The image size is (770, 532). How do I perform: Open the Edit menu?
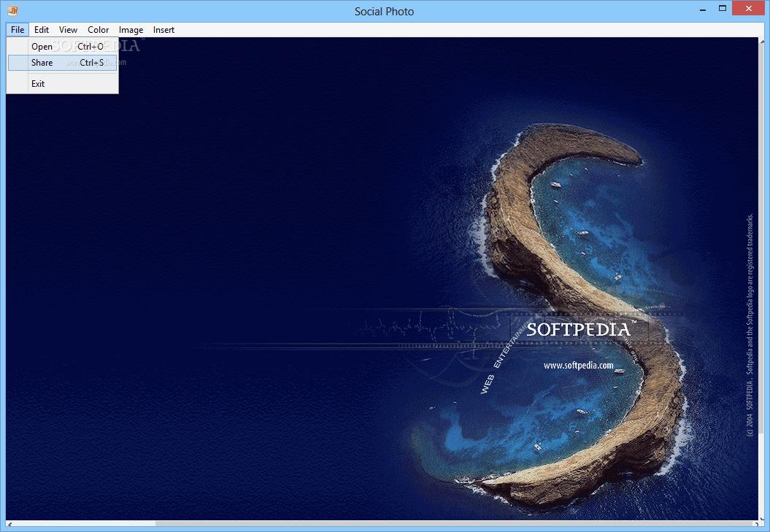(x=42, y=30)
